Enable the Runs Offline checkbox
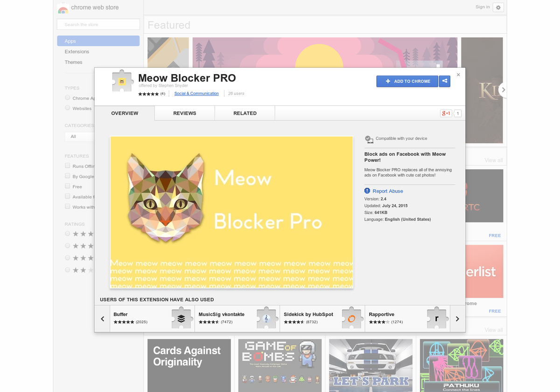560x392 pixels. coord(68,166)
